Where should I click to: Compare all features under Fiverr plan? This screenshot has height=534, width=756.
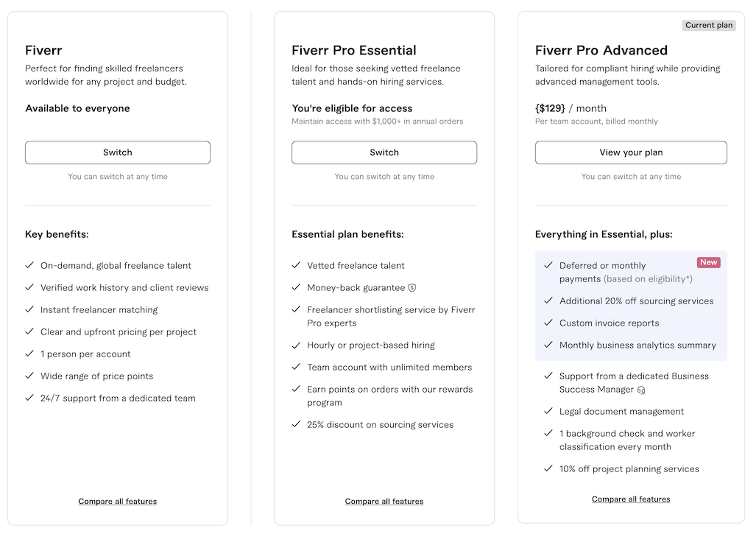(x=118, y=502)
